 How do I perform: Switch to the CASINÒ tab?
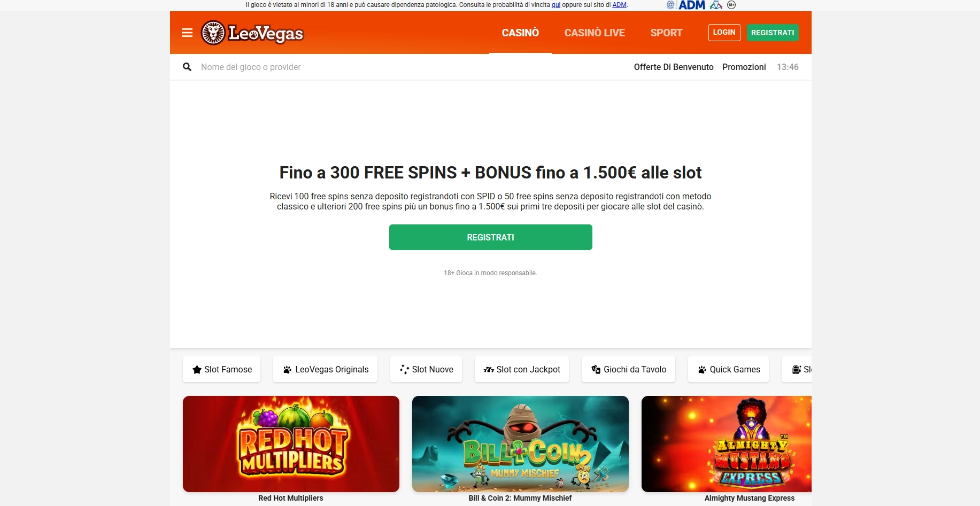click(x=520, y=33)
